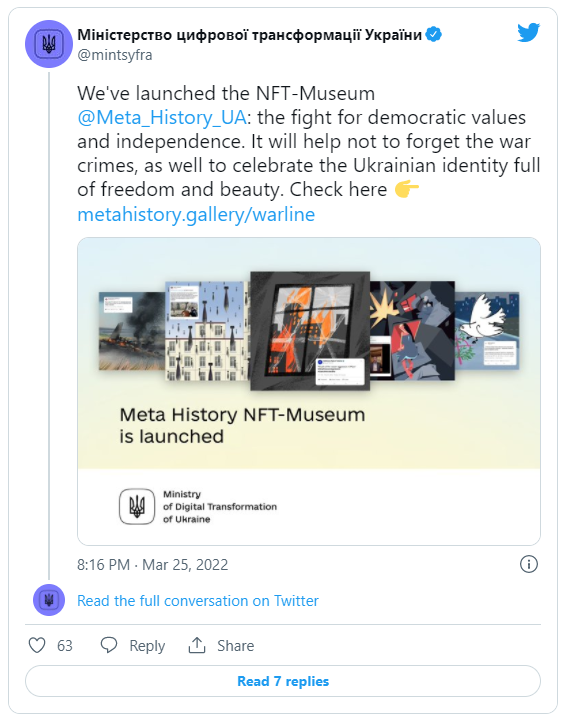Screen dimensions: 569x721
Task: Click the reply speech bubble icon
Action: (x=109, y=645)
